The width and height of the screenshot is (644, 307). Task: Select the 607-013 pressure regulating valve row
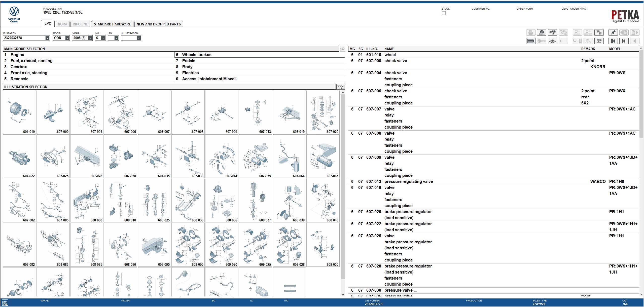493,182
